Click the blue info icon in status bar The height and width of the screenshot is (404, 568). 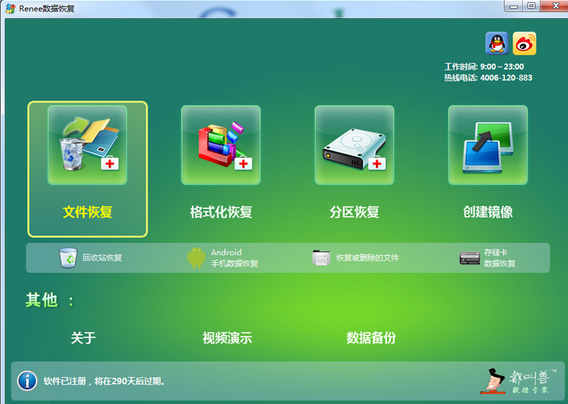point(27,381)
